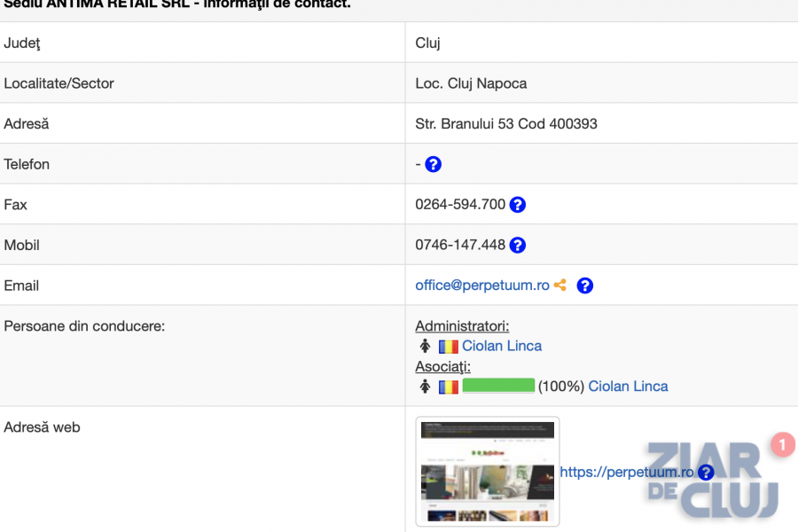Click the Mobil row label
The image size is (798, 532).
[x=21, y=246]
